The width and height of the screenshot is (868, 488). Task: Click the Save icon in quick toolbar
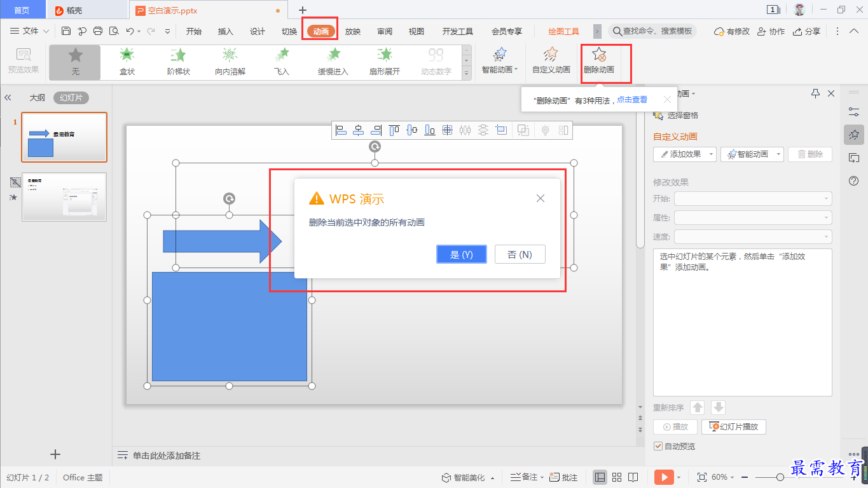66,31
